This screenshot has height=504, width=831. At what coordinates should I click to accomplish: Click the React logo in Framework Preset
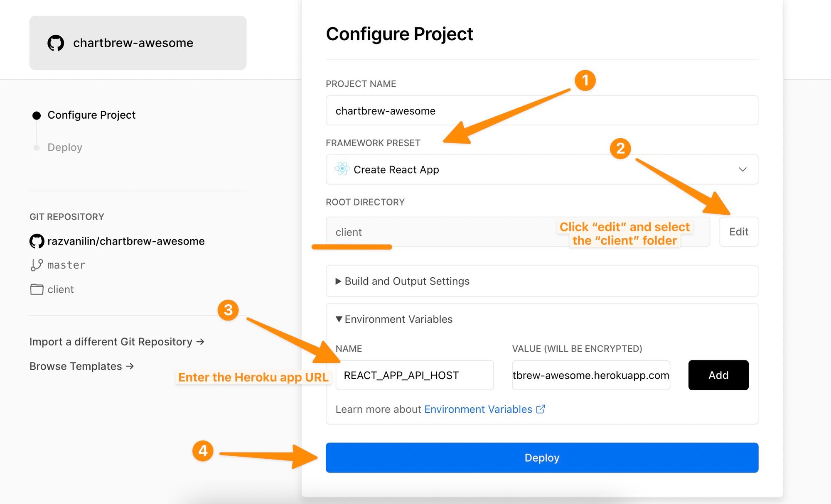tap(342, 169)
